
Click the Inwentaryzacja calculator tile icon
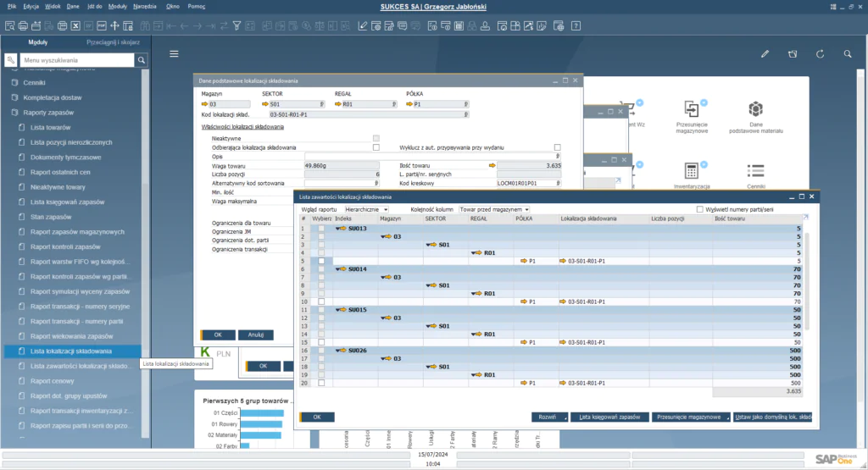point(693,170)
